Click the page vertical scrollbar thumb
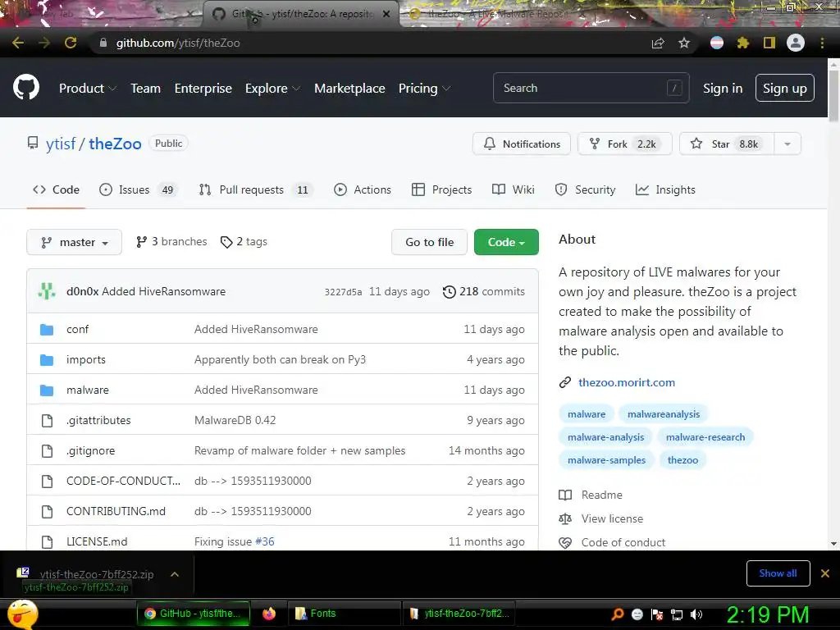 (833, 95)
